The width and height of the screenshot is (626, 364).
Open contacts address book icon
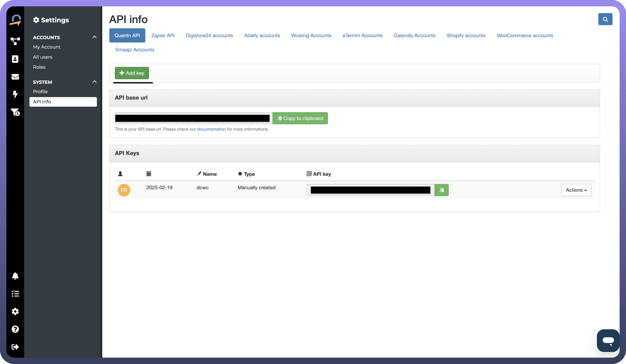click(x=15, y=59)
